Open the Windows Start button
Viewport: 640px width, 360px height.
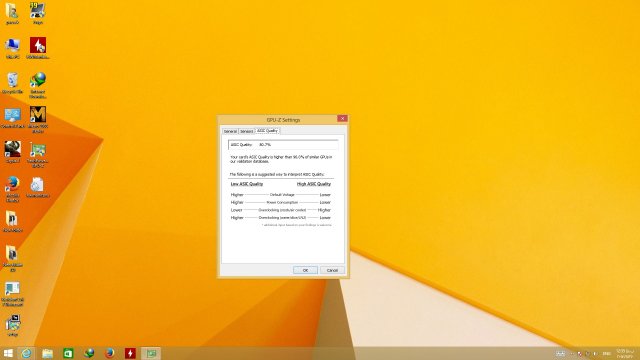tap(8, 353)
